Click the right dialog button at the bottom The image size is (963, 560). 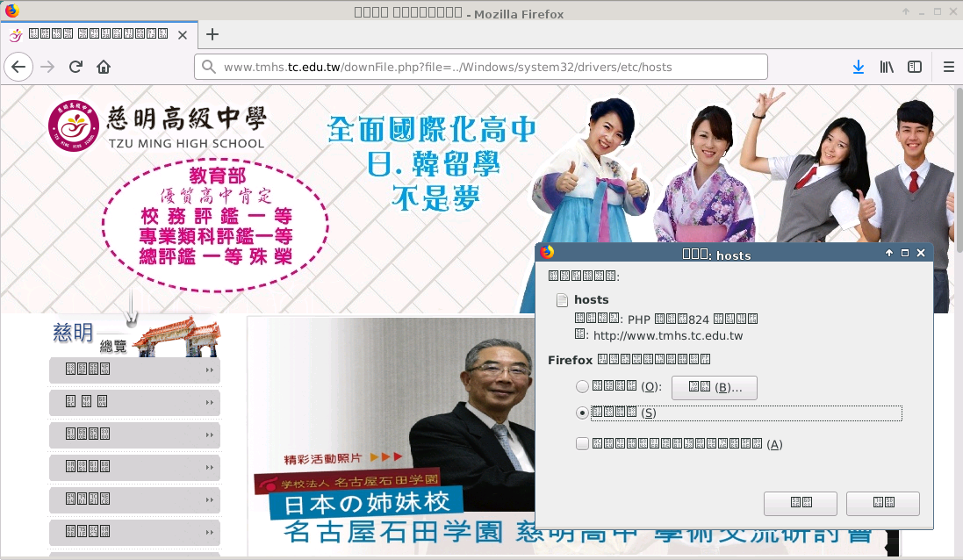[x=882, y=504]
